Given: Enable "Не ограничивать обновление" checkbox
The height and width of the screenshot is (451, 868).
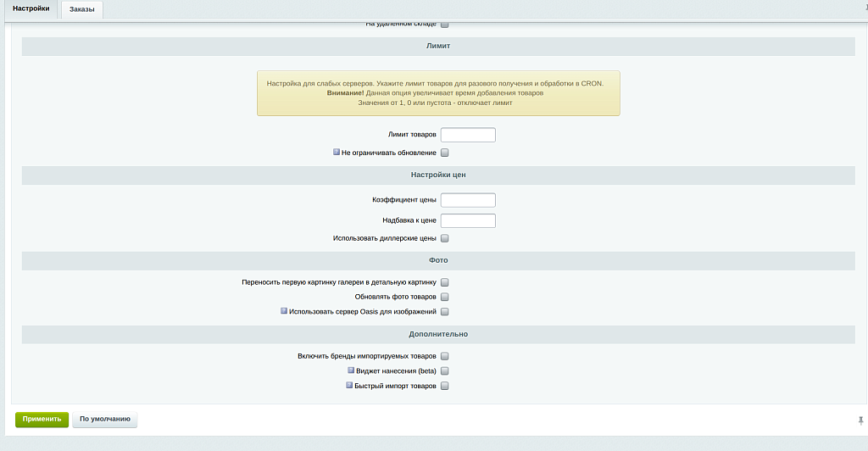Looking at the screenshot, I should tap(444, 153).
